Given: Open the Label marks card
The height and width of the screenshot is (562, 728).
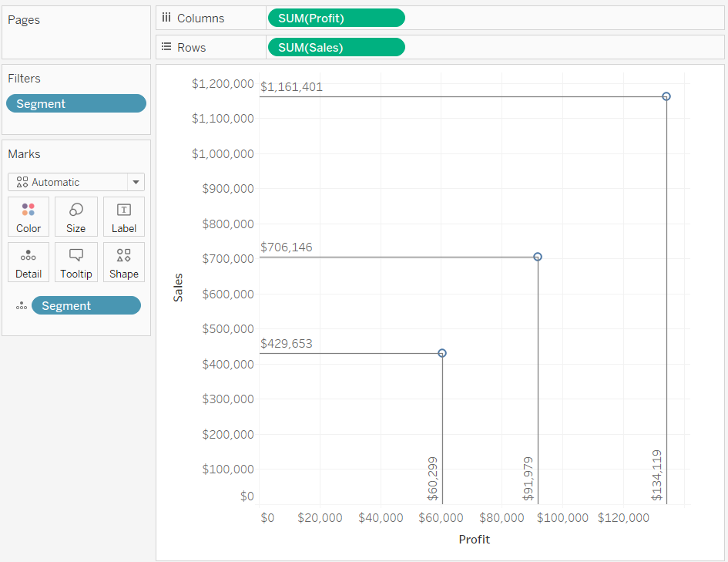Looking at the screenshot, I should [124, 217].
